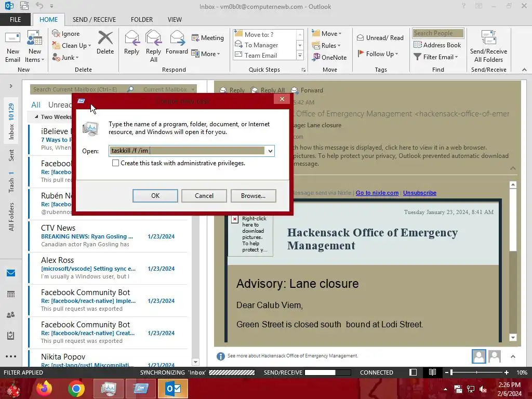Viewport: 532px width, 399px height.
Task: Show All messages filter
Action: tap(36, 105)
